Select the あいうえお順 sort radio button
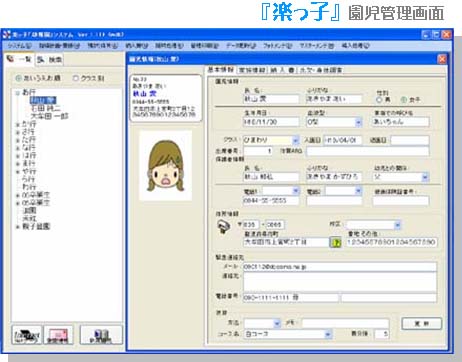The width and height of the screenshot is (462, 362). 18,78
